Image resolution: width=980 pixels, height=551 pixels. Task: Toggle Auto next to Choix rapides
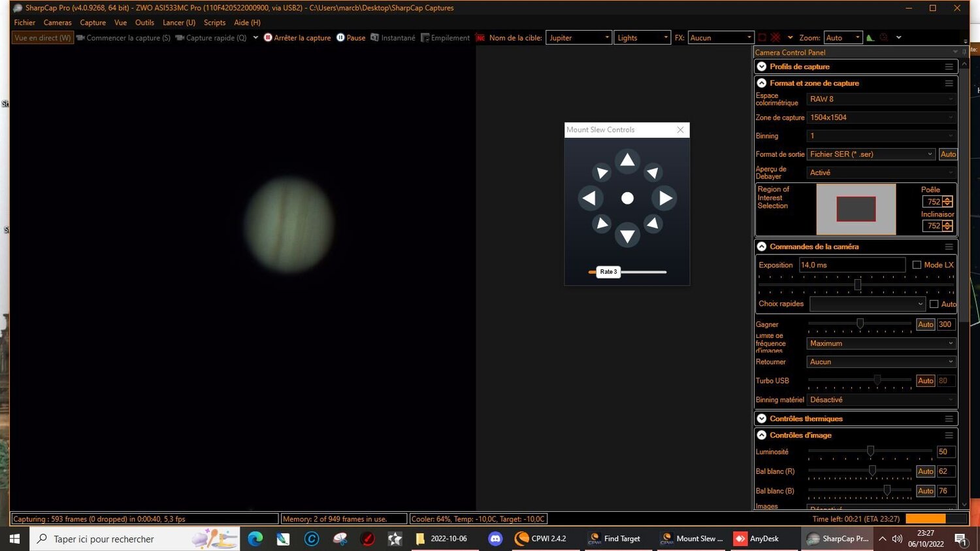point(934,303)
